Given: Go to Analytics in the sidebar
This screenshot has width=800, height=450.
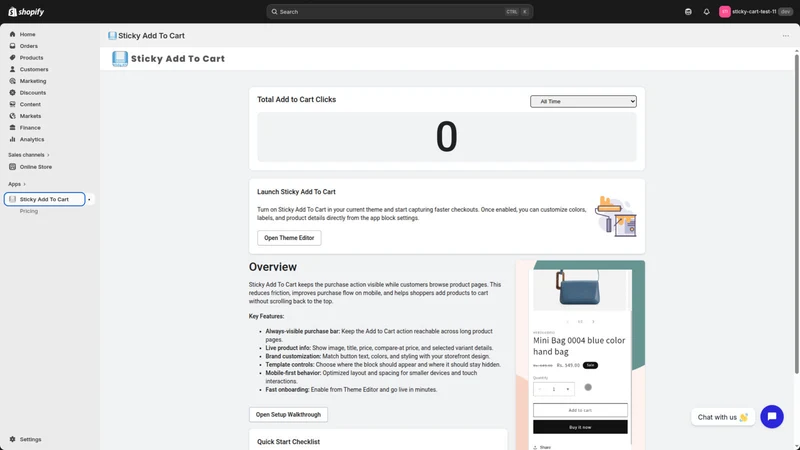Looking at the screenshot, I should click(32, 139).
